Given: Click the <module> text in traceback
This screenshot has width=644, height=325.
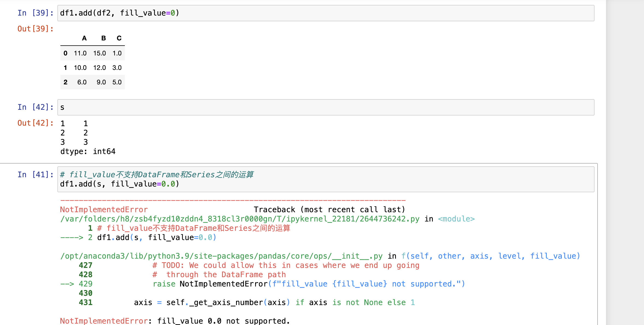Looking at the screenshot, I should 456,219.
